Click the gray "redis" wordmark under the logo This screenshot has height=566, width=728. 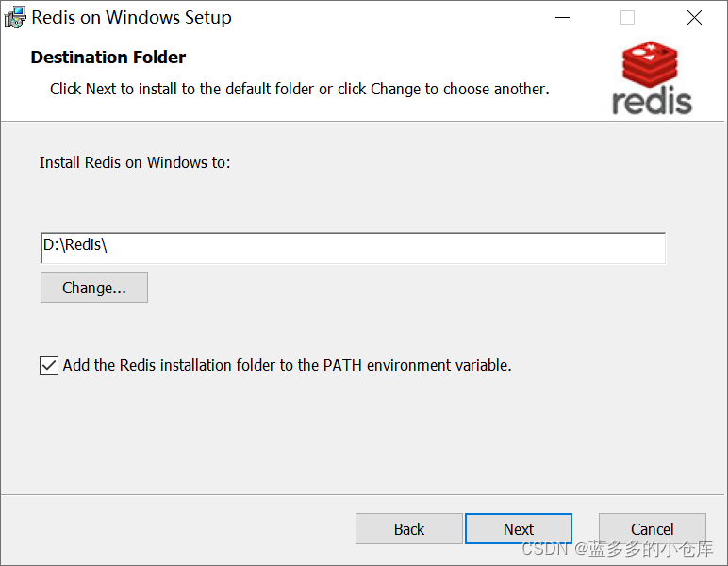(x=652, y=101)
